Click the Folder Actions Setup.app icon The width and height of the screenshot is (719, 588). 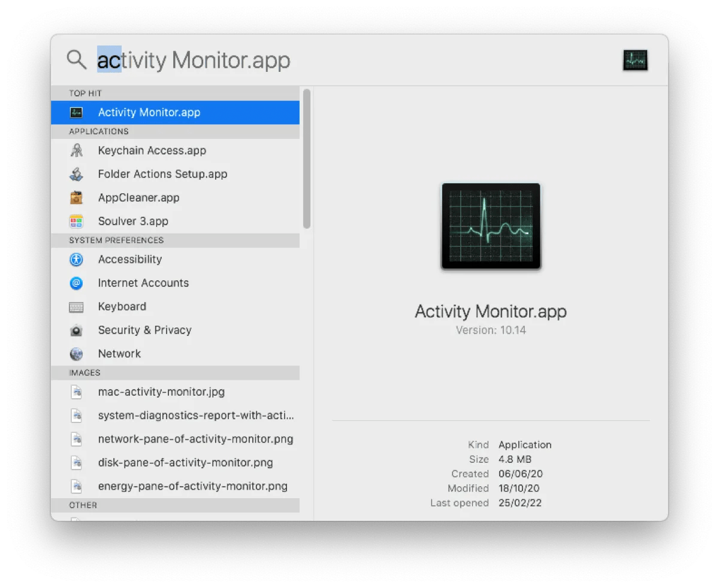[76, 174]
